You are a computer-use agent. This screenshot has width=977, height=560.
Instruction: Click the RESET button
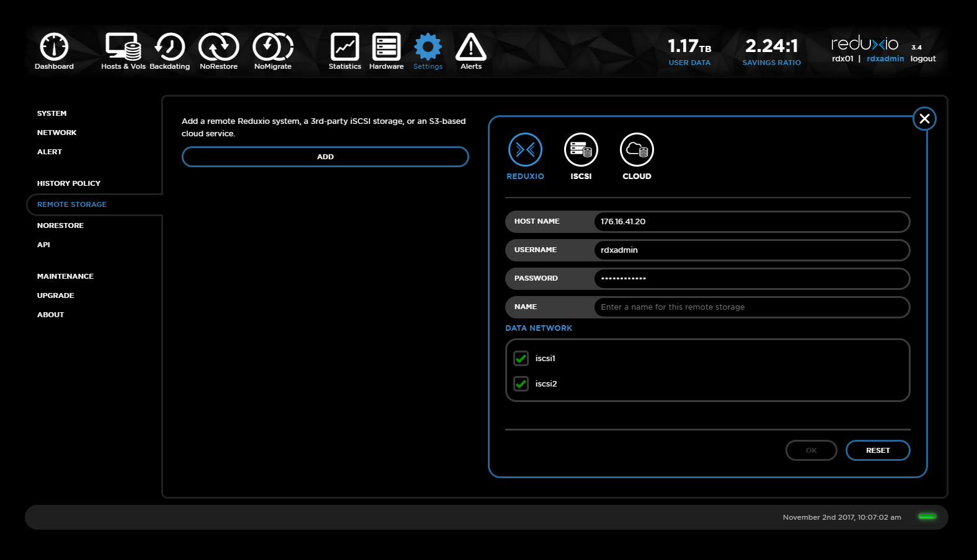[x=878, y=450]
